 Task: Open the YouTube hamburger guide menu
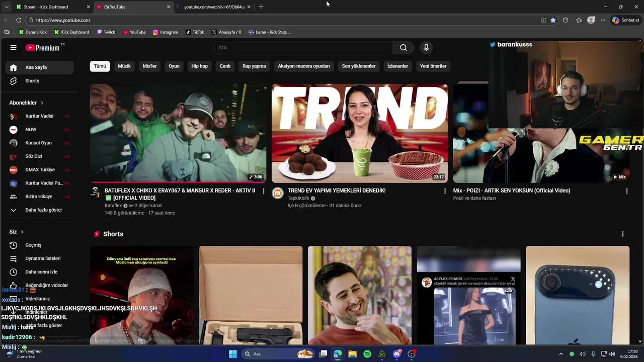coord(14,48)
